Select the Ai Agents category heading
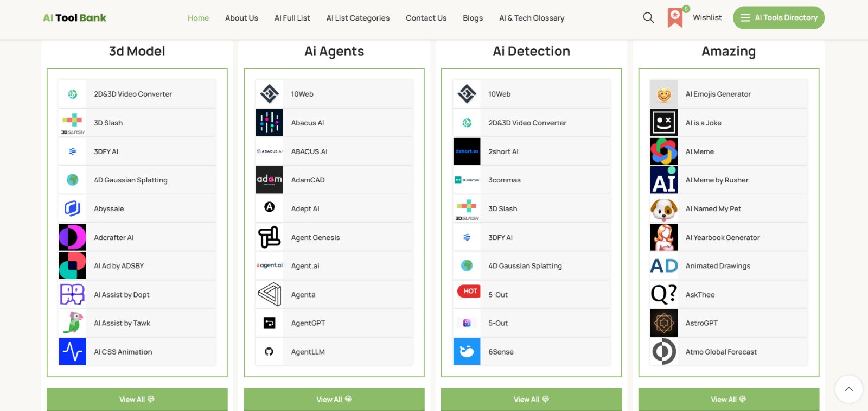The image size is (868, 411). [x=334, y=52]
